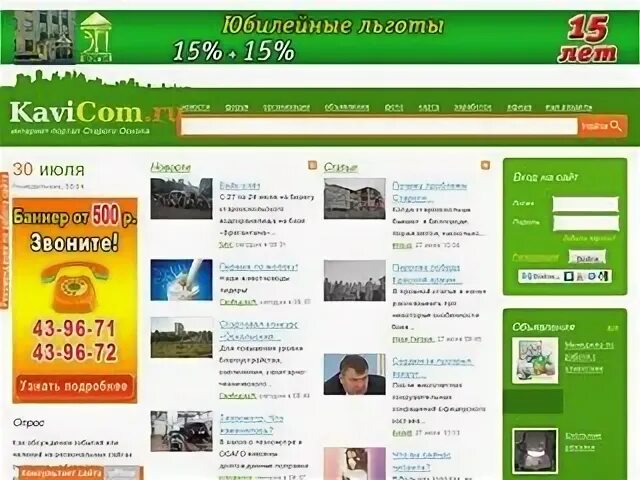Screen dimensions: 640x480
Task: Click the Баннер от 500 р. Звоните! advertisement
Action: click(x=75, y=300)
